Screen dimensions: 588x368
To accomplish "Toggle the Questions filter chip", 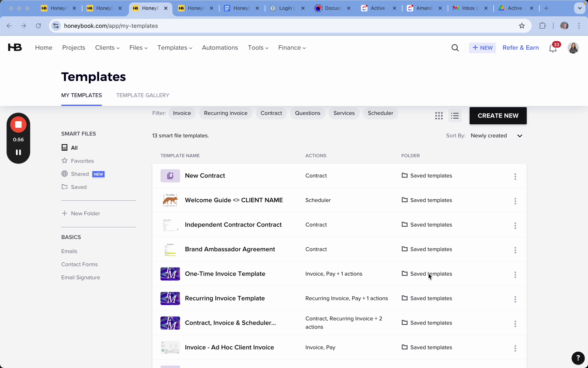I will pos(308,113).
